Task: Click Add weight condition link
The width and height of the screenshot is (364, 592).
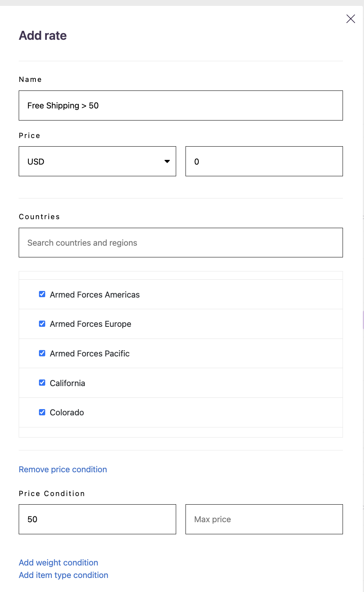Action: (58, 563)
